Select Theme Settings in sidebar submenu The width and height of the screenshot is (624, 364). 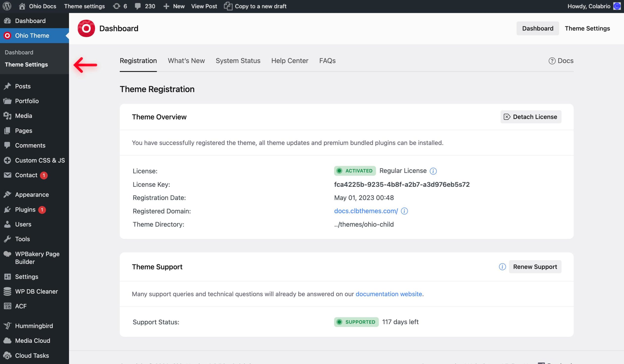[26, 65]
